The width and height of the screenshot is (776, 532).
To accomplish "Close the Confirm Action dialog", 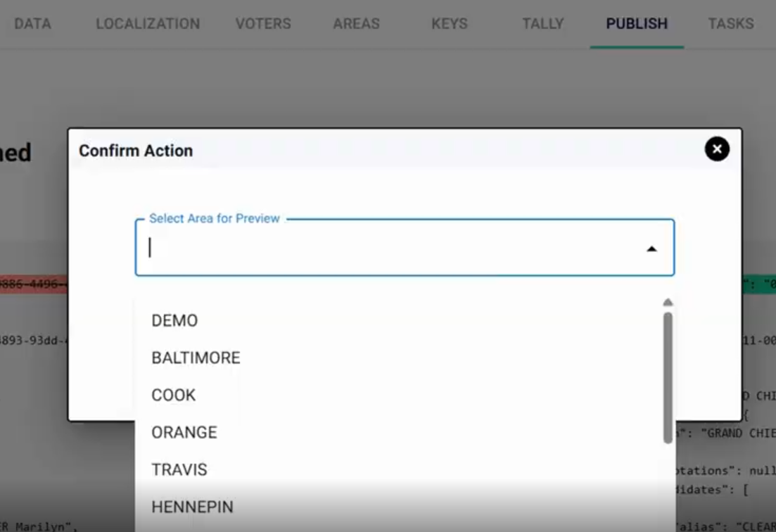I will [717, 149].
